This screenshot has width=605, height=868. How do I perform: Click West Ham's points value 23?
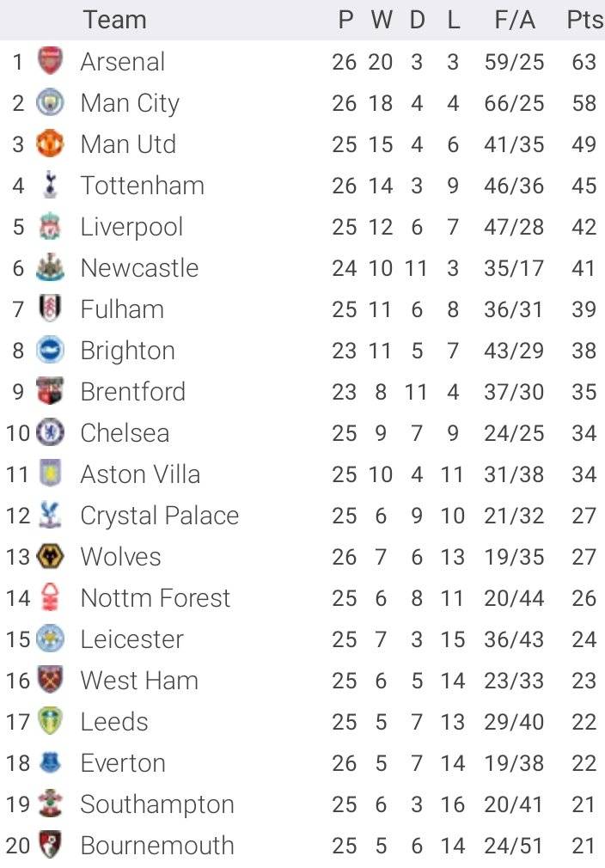[584, 681]
